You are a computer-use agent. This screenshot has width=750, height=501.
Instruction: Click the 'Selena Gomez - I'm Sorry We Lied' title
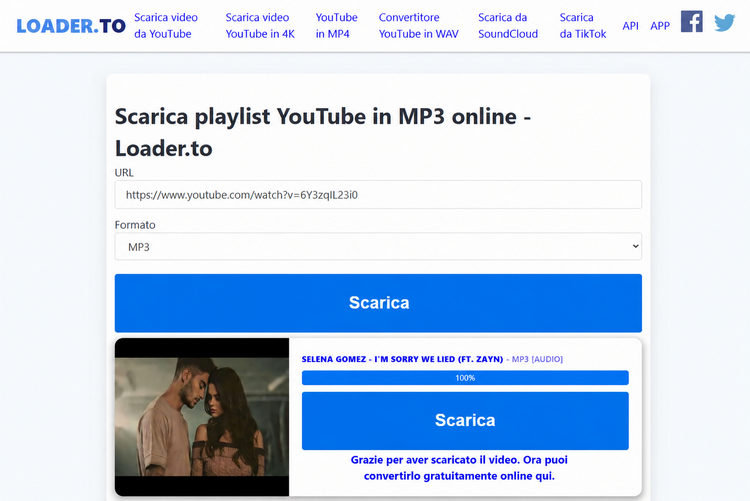point(402,359)
